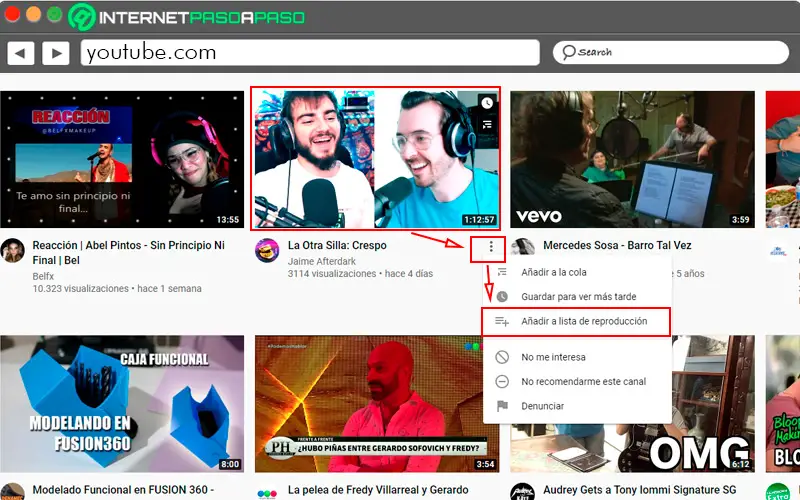Click the magnifier icon in Search box
This screenshot has width=800, height=500.
tap(568, 52)
